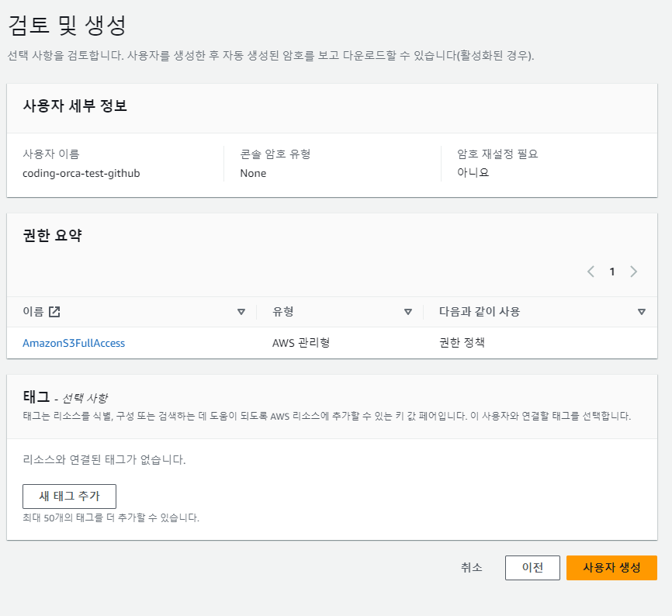Click the 태그 section heading
The image size is (672, 616).
36,397
